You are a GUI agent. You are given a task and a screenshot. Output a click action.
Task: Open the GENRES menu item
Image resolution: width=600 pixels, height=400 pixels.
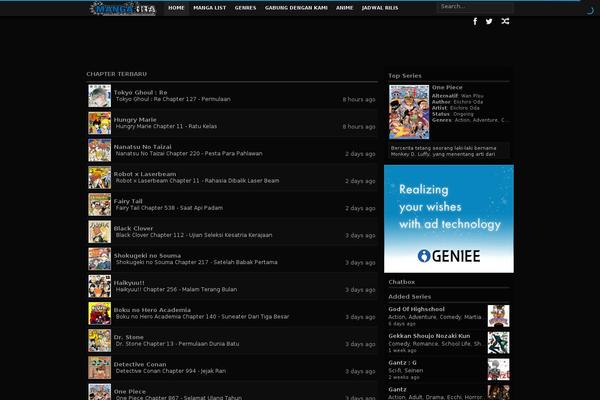pos(245,8)
